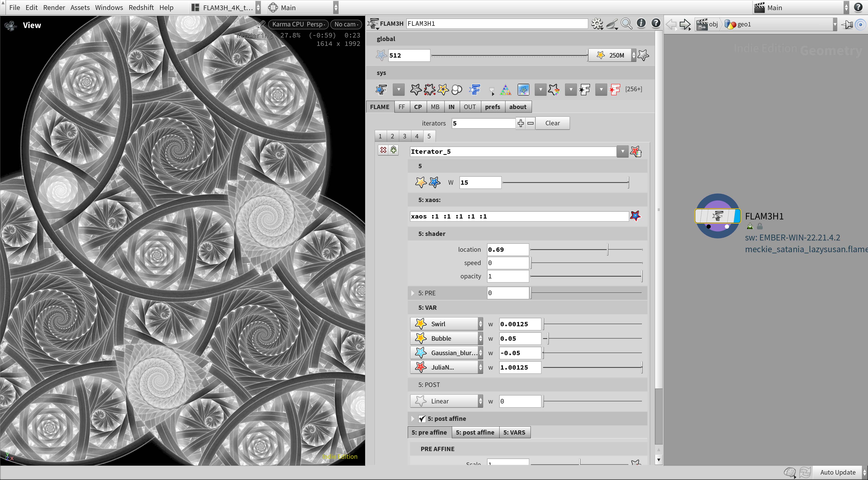Click the Clear iterators button
The width and height of the screenshot is (868, 480).
[552, 123]
